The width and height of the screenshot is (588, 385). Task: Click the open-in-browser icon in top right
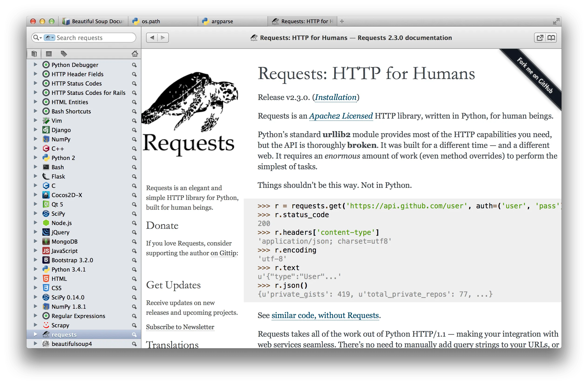coord(540,38)
